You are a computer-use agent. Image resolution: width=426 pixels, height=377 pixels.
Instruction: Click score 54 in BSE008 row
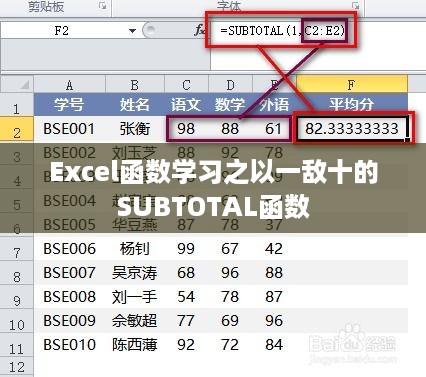(186, 297)
